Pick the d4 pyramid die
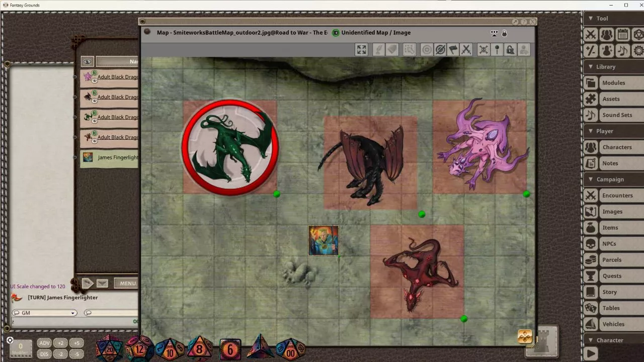Screen dimensions: 644x362 click(260, 348)
